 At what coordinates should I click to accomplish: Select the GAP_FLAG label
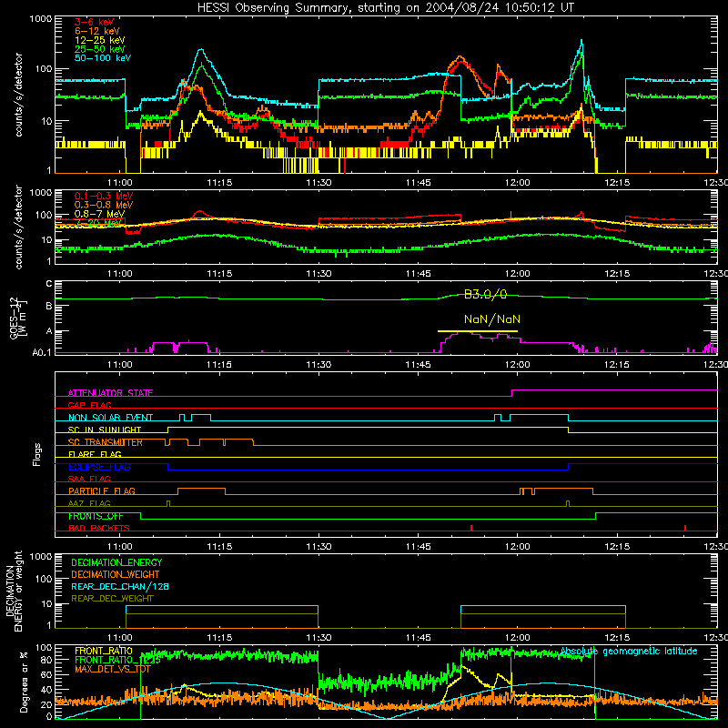(89, 405)
